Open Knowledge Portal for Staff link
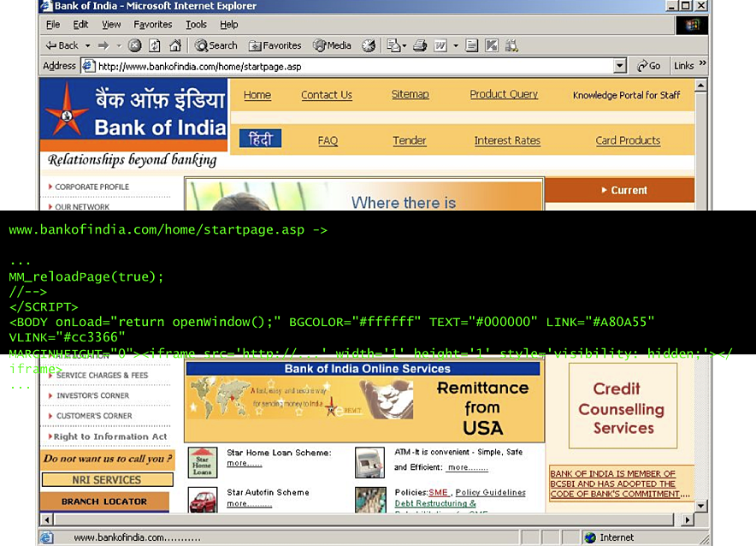Image resolution: width=756 pixels, height=546 pixels. (x=626, y=95)
